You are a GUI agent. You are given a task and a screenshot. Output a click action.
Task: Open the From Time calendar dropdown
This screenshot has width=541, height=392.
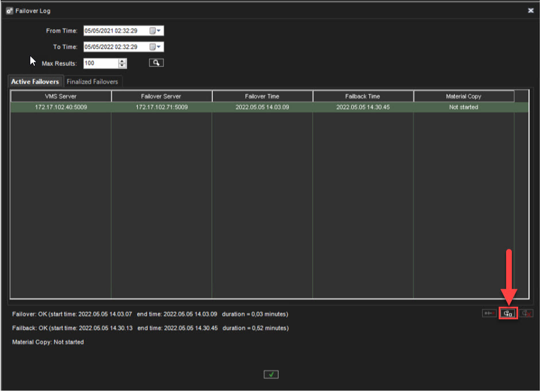coord(156,31)
